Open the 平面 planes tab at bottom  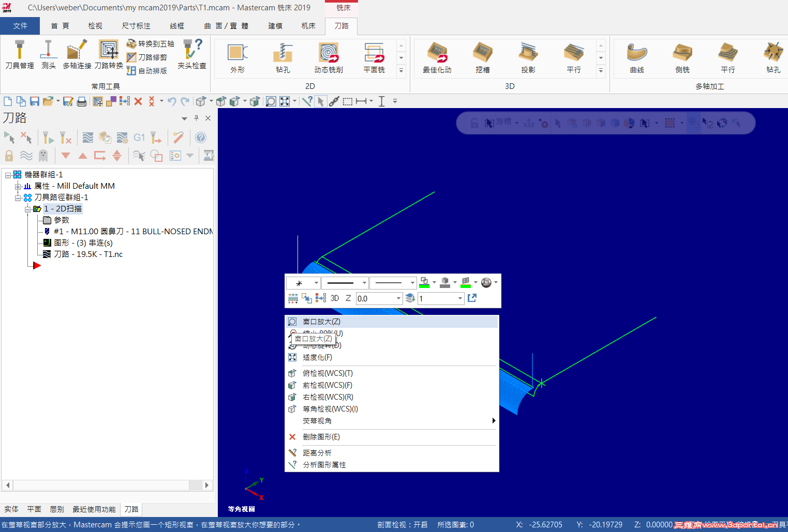[x=34, y=509]
